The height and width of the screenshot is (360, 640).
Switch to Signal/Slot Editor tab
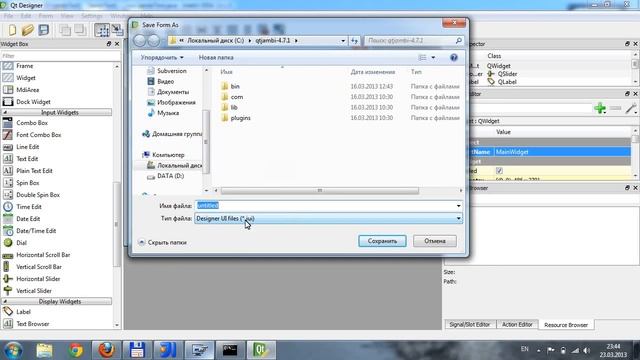pyautogui.click(x=469, y=324)
